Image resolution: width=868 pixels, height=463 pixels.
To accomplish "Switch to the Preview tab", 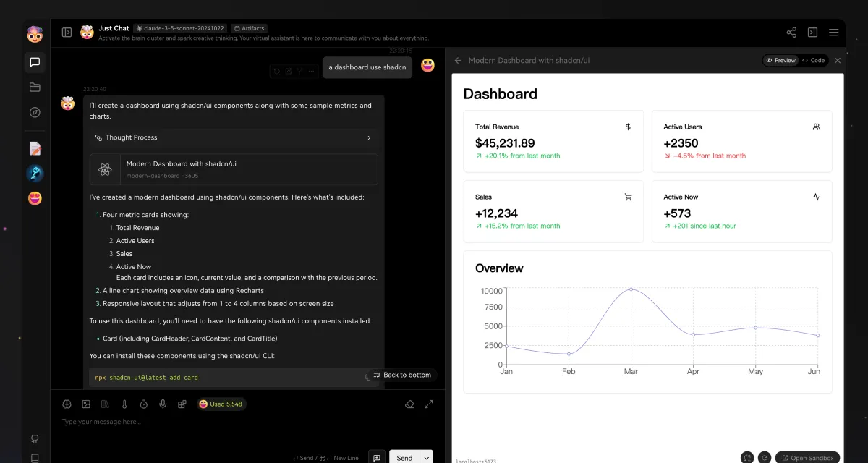I will pos(780,61).
